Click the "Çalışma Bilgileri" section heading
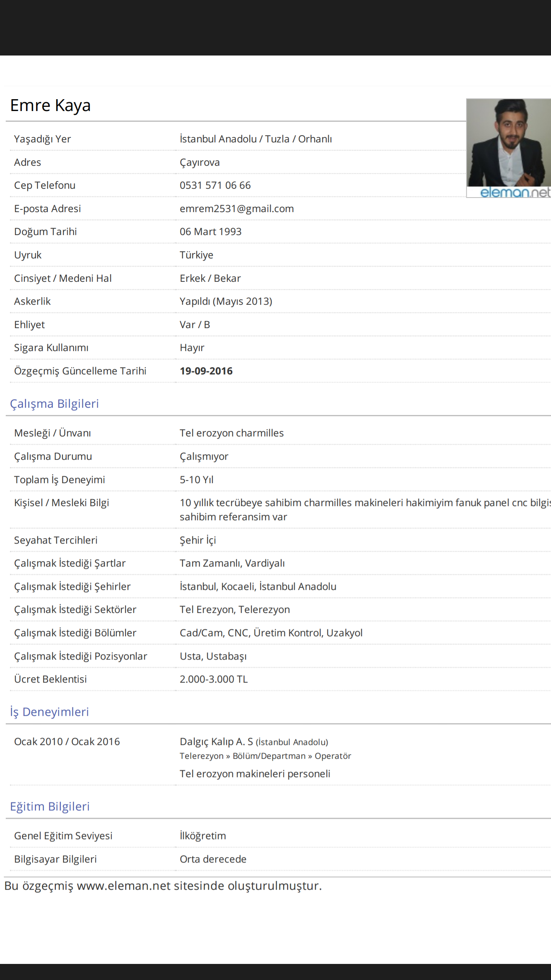551x980 pixels. coord(54,404)
